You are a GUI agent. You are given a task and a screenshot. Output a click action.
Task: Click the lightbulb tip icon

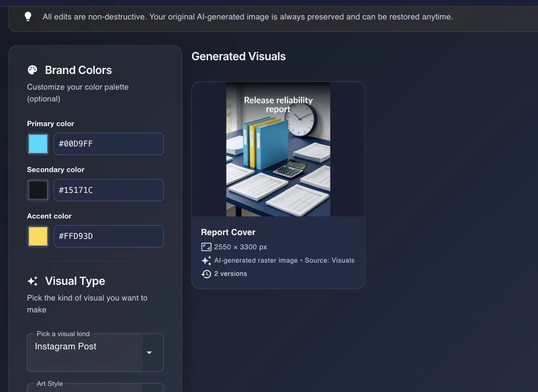pos(28,17)
